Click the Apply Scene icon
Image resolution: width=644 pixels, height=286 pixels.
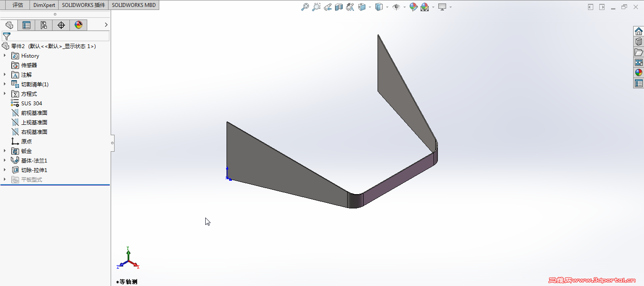point(424,7)
